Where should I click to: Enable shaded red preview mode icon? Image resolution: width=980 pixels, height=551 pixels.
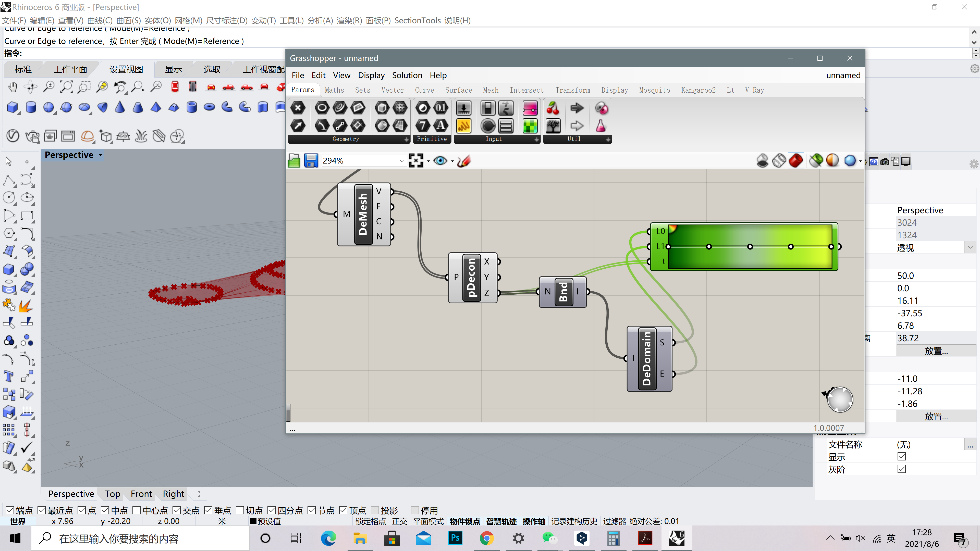(x=796, y=161)
